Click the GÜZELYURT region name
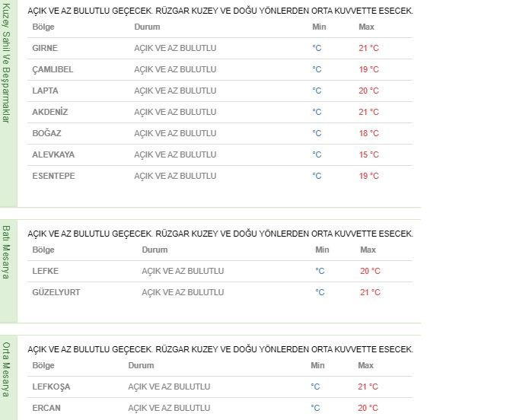This screenshot has width=510, height=420. [56, 292]
